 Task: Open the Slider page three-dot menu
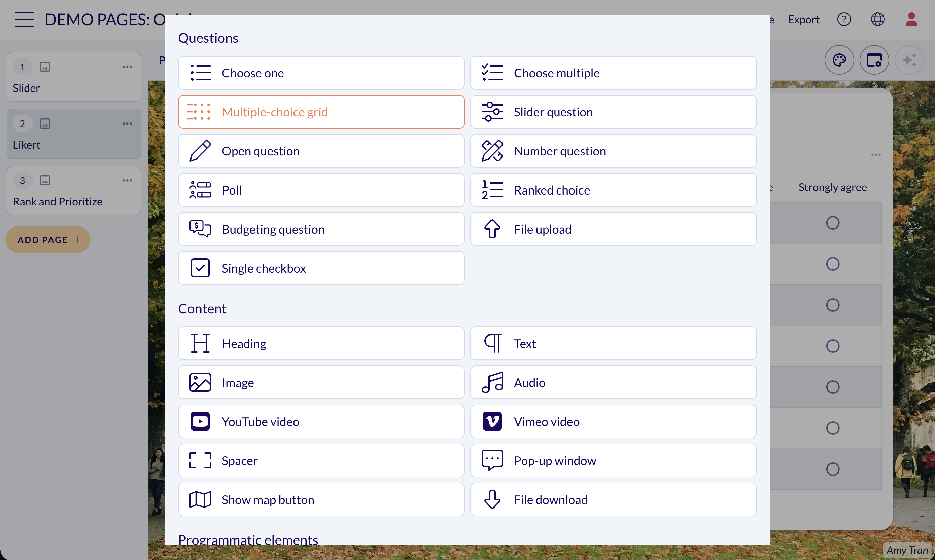click(127, 67)
